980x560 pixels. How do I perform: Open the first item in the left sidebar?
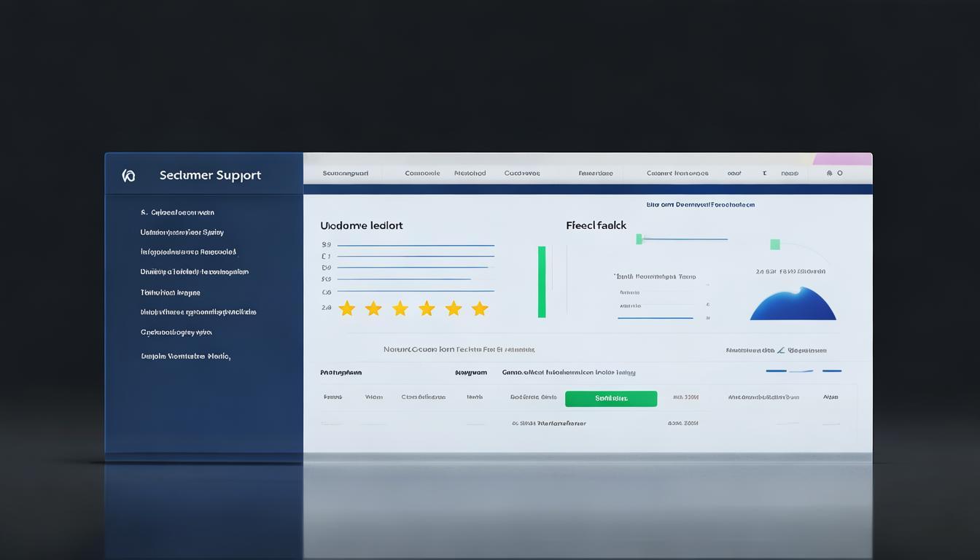(x=177, y=213)
